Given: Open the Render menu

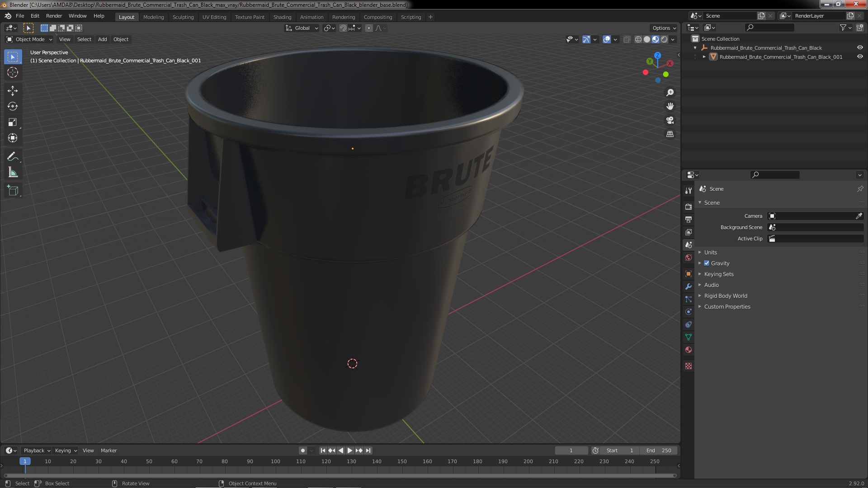Looking at the screenshot, I should 54,16.
